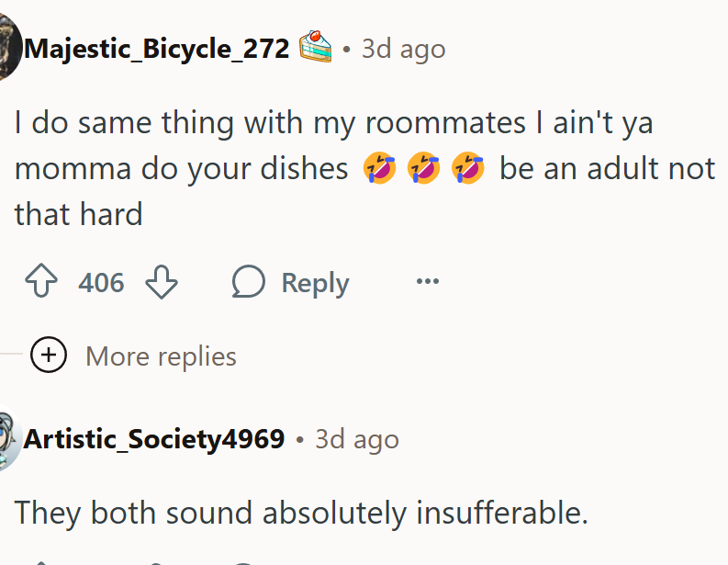
Task: Click the middle laughing emoji in the comment
Action: coord(423,169)
